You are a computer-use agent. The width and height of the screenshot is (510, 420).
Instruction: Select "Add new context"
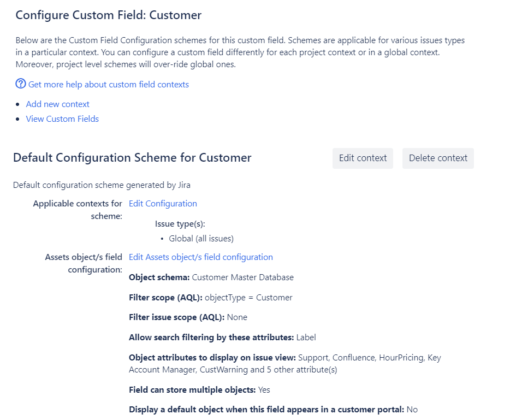[x=57, y=104]
